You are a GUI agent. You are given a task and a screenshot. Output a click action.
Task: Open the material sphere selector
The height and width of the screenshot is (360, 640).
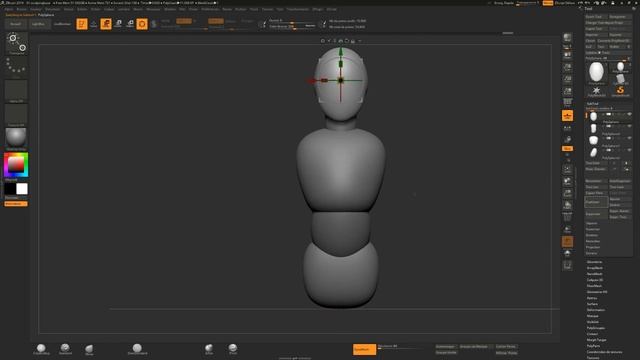coord(16,138)
